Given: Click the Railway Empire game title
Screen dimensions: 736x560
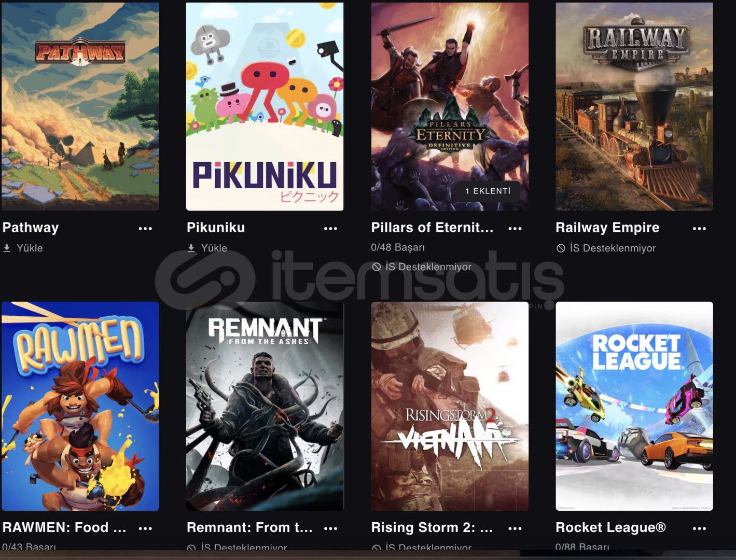Looking at the screenshot, I should click(x=607, y=228).
